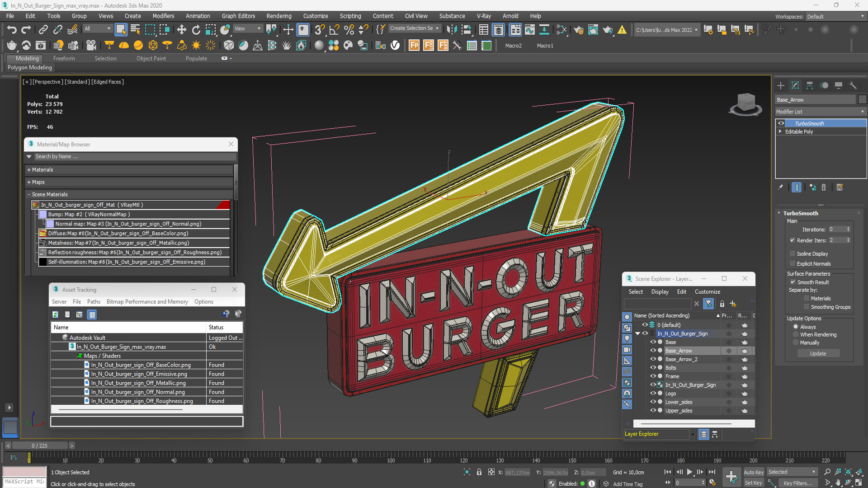Image resolution: width=868 pixels, height=488 pixels.
Task: Click the Zoom Extents navigation icon
Action: (x=848, y=472)
